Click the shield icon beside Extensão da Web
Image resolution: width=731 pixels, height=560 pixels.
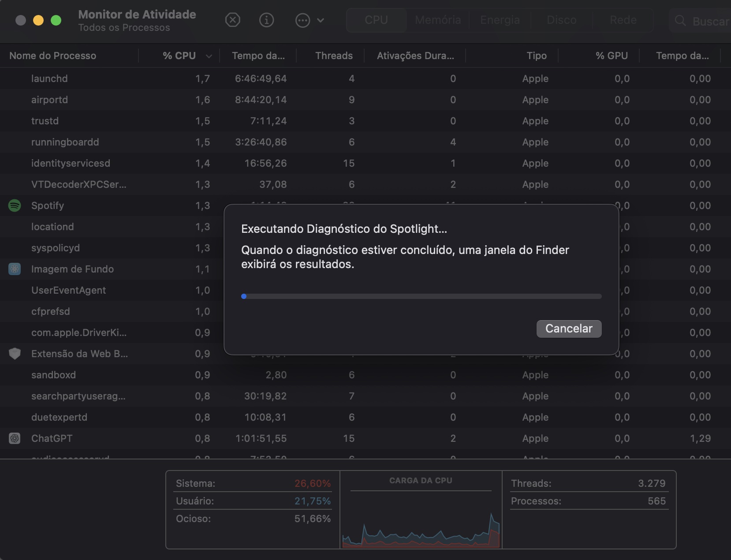[14, 354]
